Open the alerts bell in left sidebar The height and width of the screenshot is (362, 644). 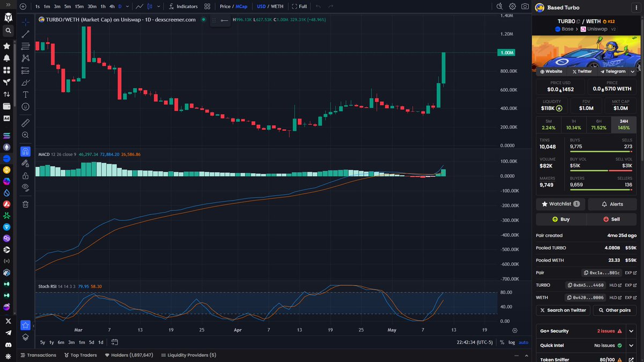(7, 58)
